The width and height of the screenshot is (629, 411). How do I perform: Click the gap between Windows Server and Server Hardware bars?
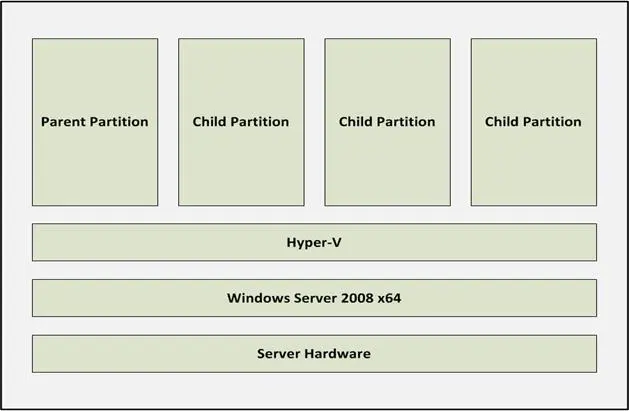[x=314, y=326]
